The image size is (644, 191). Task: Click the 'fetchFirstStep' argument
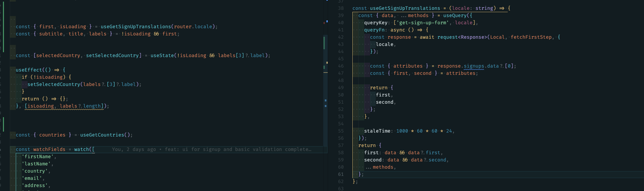point(531,37)
